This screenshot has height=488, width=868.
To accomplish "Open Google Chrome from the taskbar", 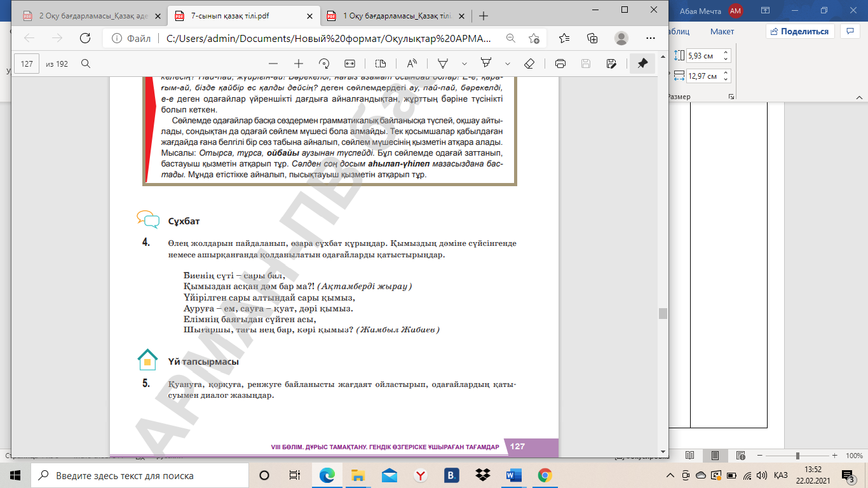I will pos(545,475).
